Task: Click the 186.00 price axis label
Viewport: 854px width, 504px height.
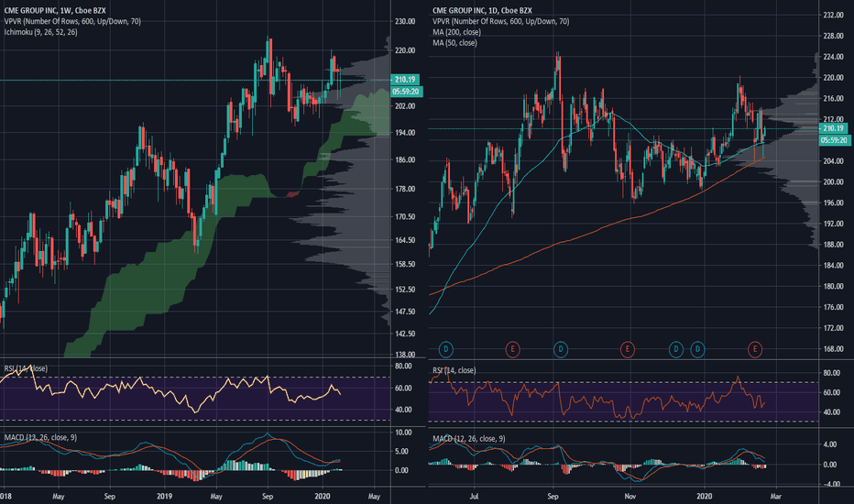Action: coord(405,160)
